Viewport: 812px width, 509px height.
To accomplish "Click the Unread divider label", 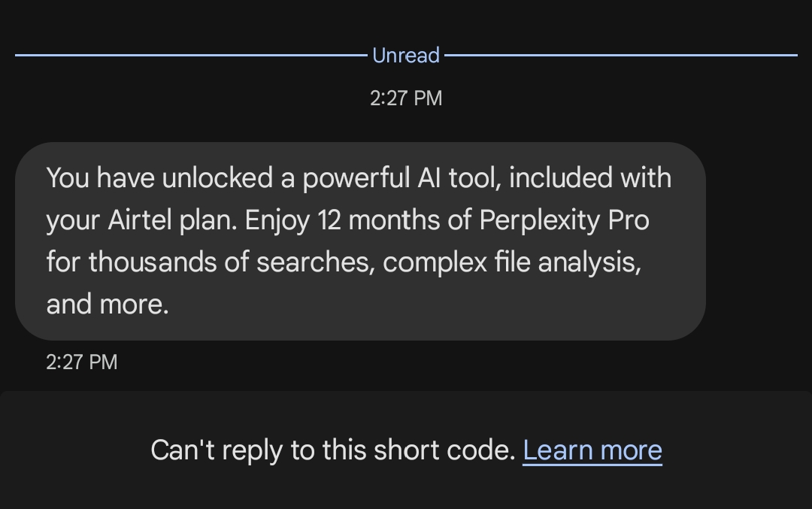I will [x=406, y=56].
